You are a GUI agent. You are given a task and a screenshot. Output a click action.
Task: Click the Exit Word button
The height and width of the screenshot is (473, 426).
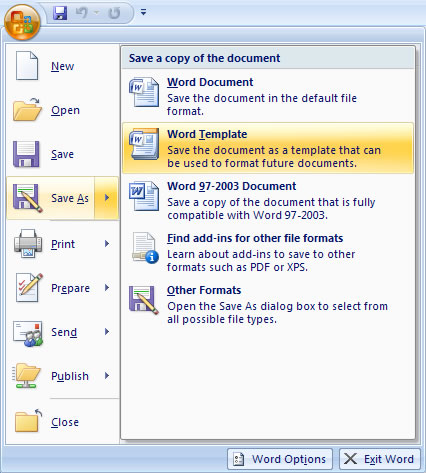(380, 459)
